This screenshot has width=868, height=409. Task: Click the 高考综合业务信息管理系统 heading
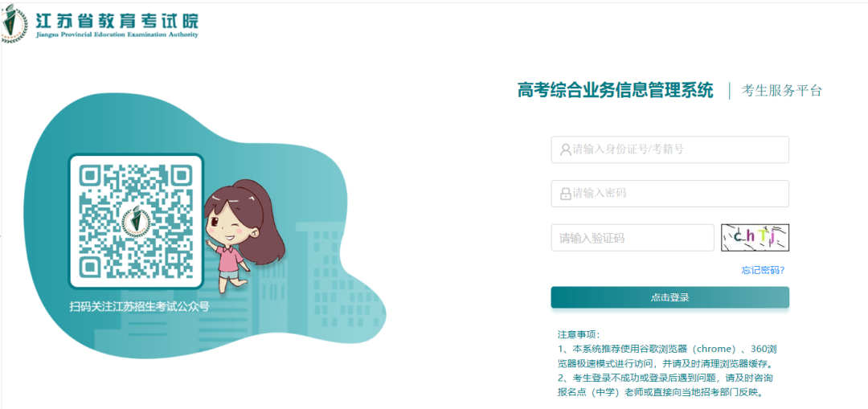[x=616, y=90]
